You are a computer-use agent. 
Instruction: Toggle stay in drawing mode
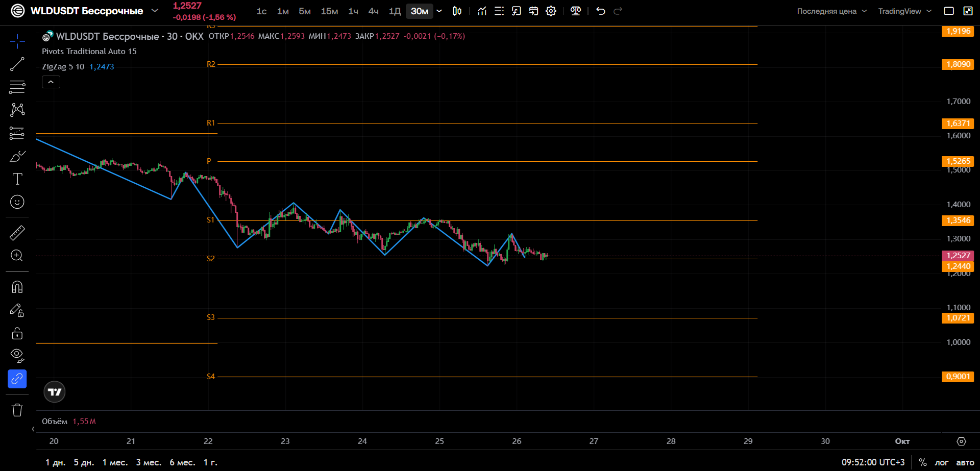tap(17, 310)
